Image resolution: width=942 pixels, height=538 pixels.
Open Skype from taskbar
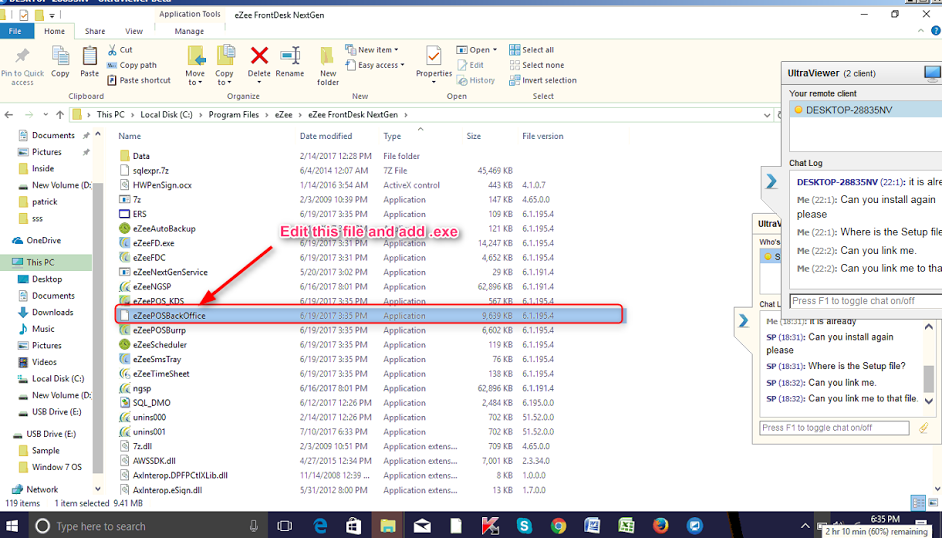524,526
